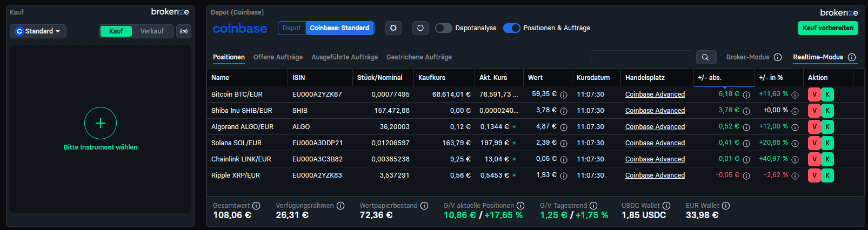
Task: Select the Verkauf order side
Action: [152, 31]
